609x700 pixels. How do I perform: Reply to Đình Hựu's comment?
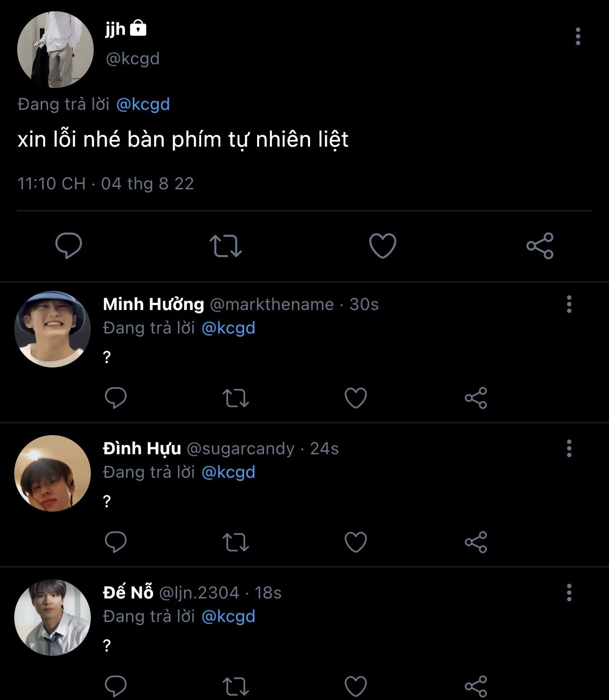click(116, 542)
